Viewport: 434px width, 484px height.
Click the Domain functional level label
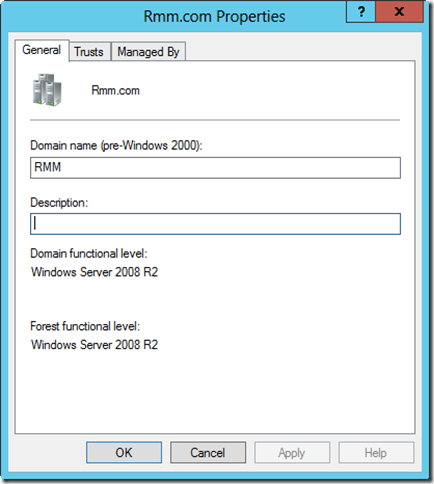coord(89,254)
